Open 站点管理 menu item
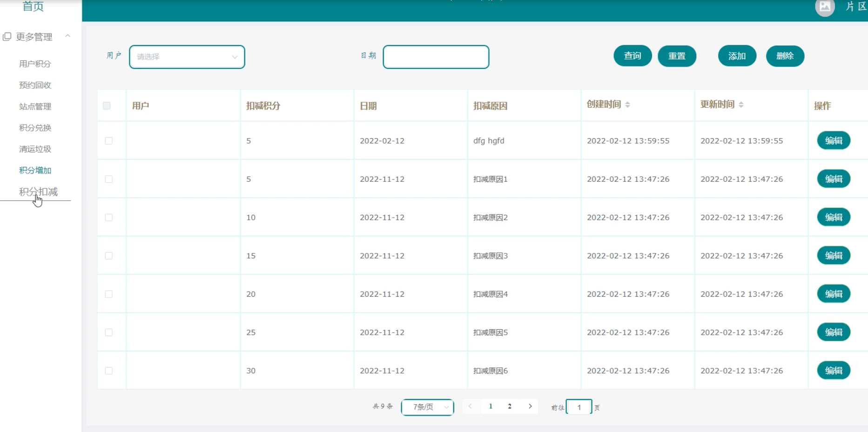The image size is (868, 432). click(35, 106)
